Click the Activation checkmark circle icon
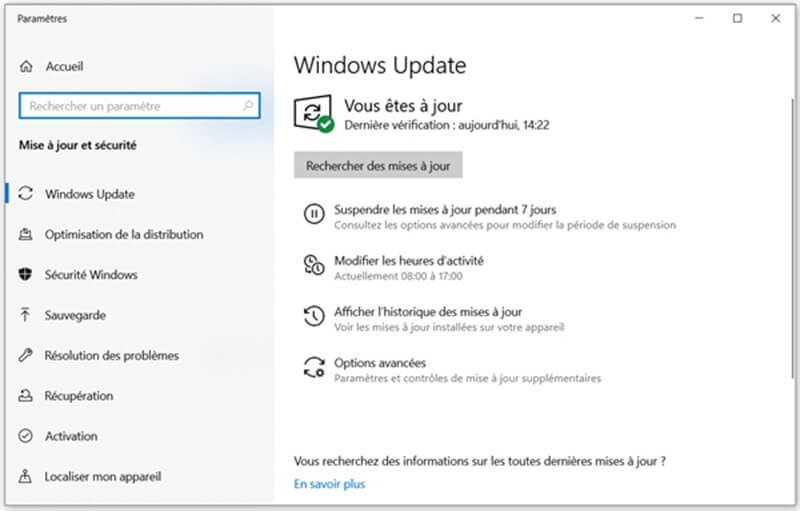Image resolution: width=800 pixels, height=511 pixels. pyautogui.click(x=26, y=436)
